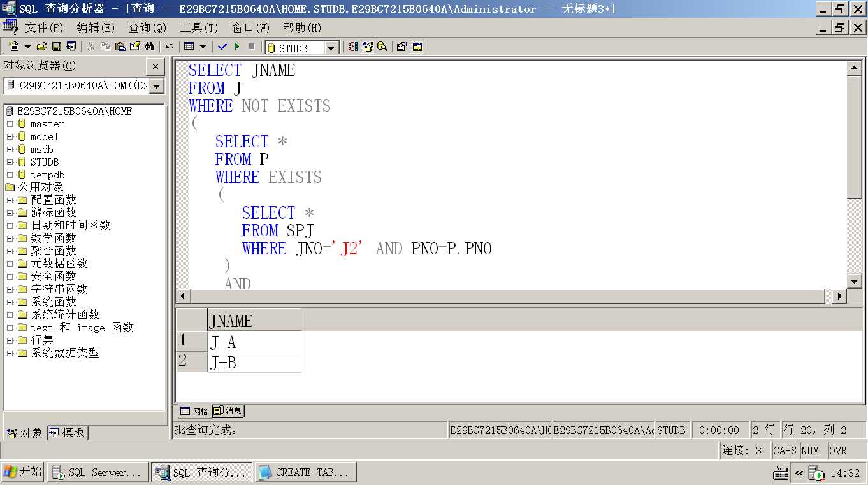
Task: Select the J-B result cell
Action: (x=254, y=363)
